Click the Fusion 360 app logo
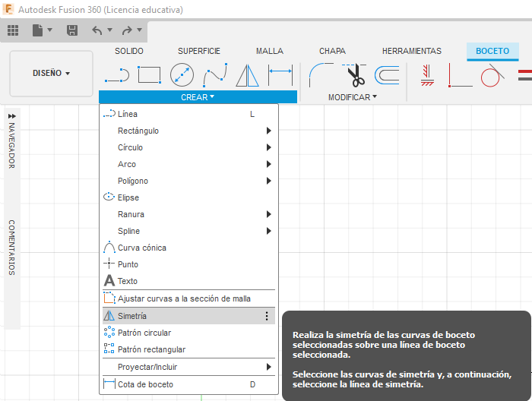The image size is (532, 401). pos(8,9)
